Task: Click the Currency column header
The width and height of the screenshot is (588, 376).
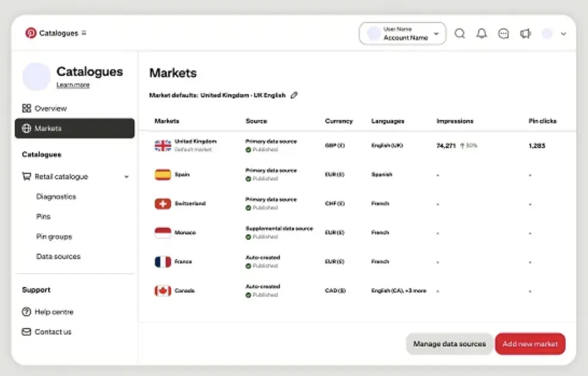Action: tap(339, 121)
